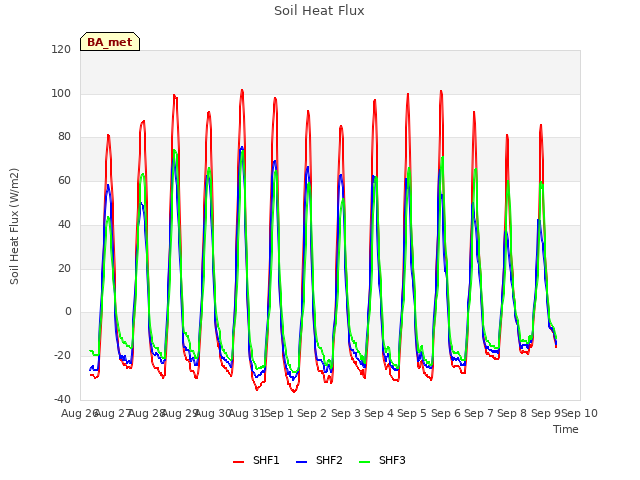This screenshot has width=640, height=480.
Task: Click the Sep 2 x-axis label
Action: pyautogui.click(x=312, y=413)
